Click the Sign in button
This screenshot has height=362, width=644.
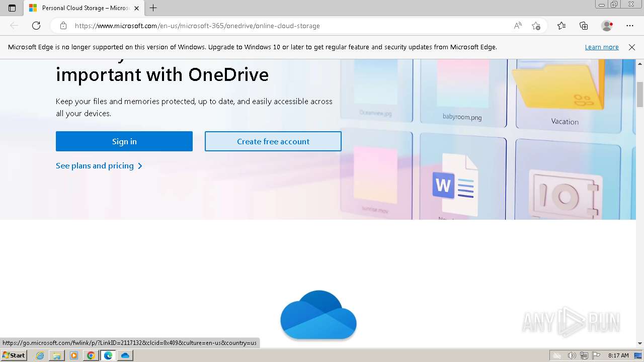tap(124, 141)
